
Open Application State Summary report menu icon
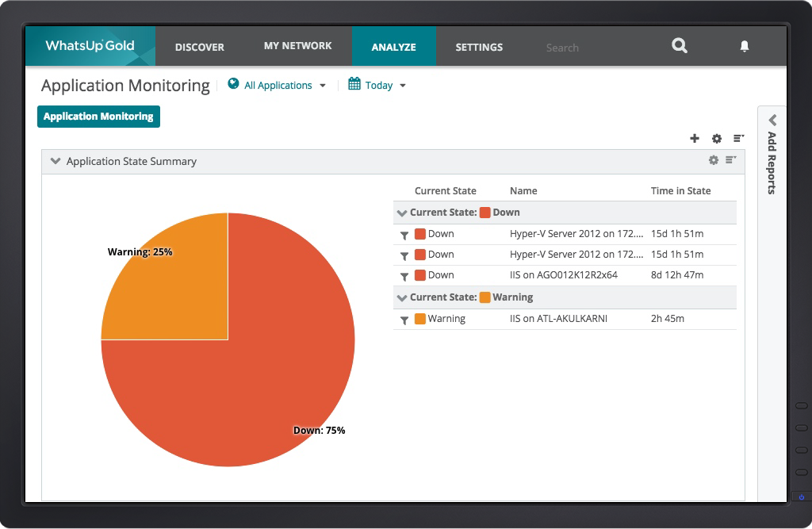[x=730, y=159]
